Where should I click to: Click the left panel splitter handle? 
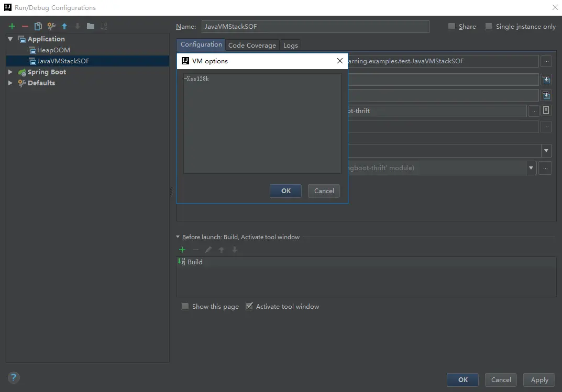click(x=171, y=192)
